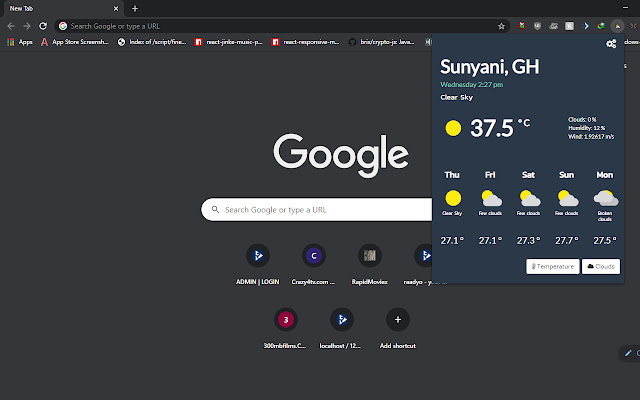Image resolution: width=640 pixels, height=400 pixels.
Task: Click the address bar URL field
Action: pos(282,26)
